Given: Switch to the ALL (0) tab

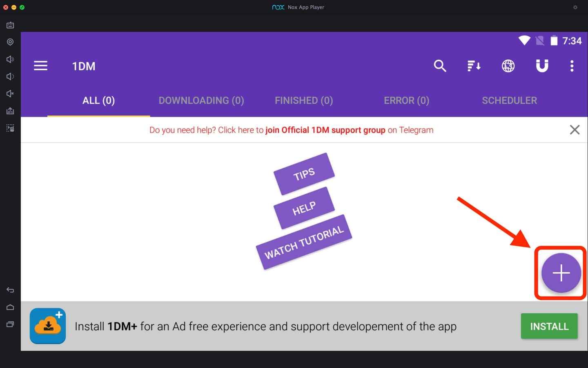Looking at the screenshot, I should (98, 101).
